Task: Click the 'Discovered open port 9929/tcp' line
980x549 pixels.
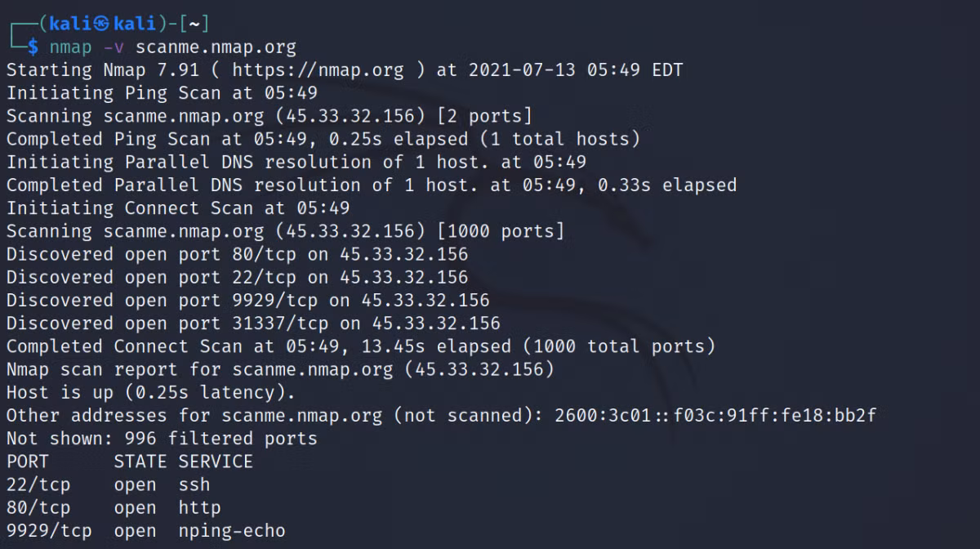Action: coord(248,300)
